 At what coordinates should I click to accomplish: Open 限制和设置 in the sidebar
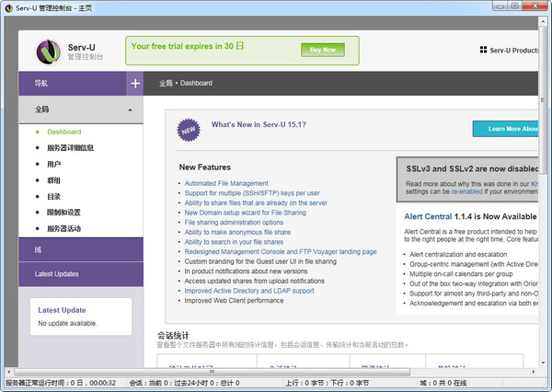[x=63, y=213]
